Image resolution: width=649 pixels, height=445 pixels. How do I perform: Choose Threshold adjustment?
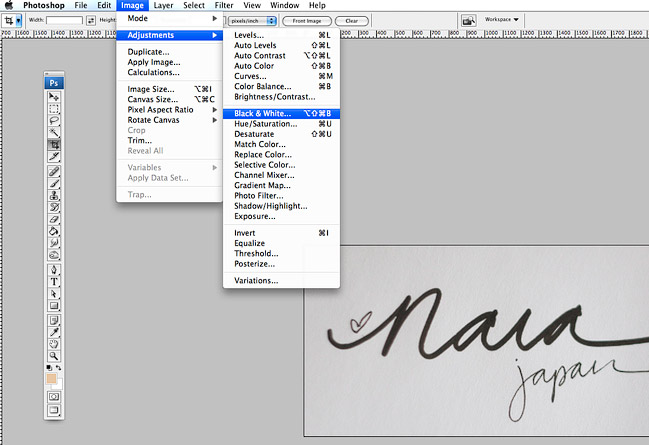tap(281, 253)
